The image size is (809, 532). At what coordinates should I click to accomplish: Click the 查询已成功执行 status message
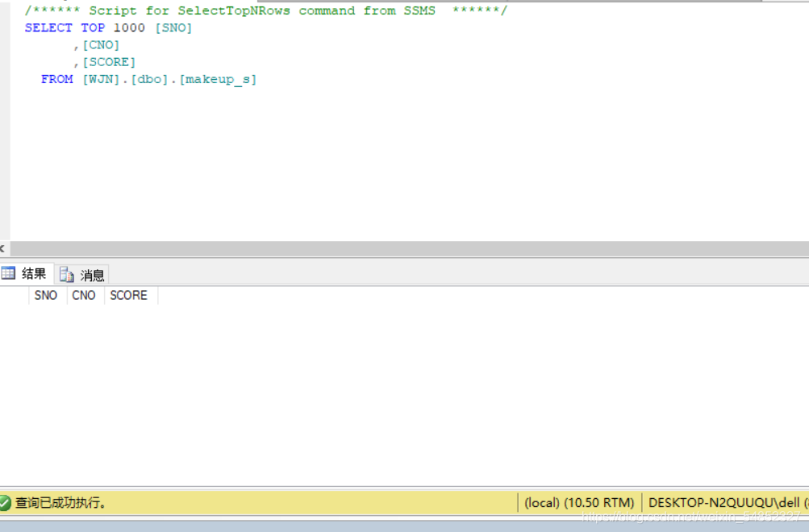pyautogui.click(x=60, y=503)
